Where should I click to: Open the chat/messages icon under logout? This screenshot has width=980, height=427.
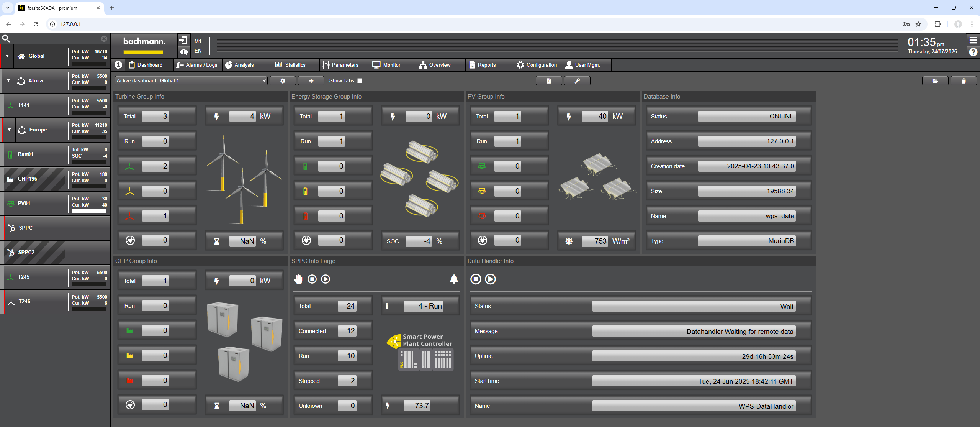[x=183, y=51]
